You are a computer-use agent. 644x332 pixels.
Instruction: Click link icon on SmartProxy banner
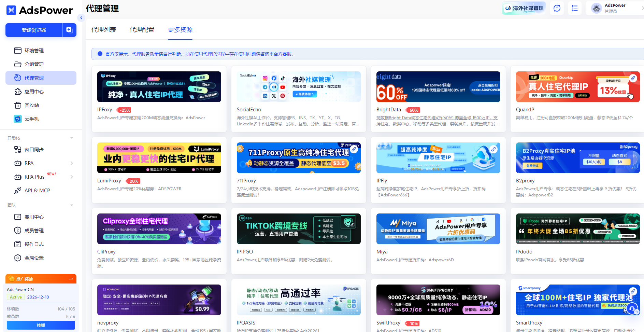coord(633,291)
